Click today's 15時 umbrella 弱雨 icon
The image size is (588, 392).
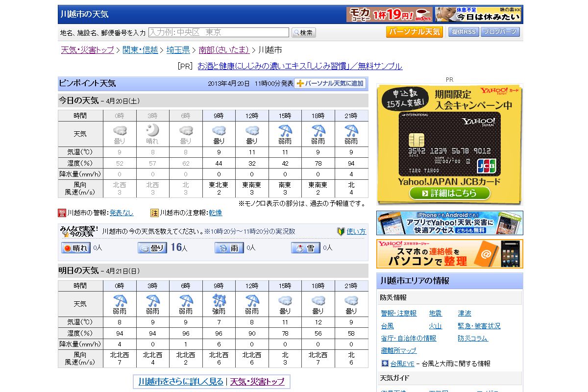click(x=285, y=130)
